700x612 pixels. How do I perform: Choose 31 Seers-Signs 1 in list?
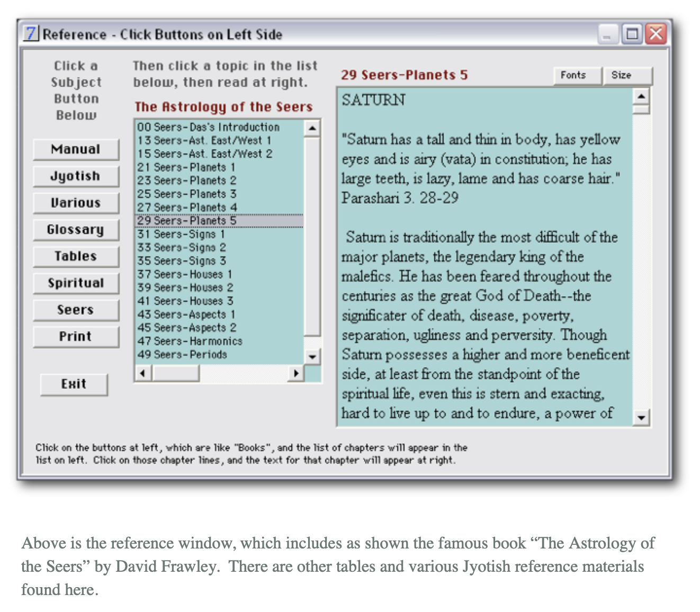[181, 234]
